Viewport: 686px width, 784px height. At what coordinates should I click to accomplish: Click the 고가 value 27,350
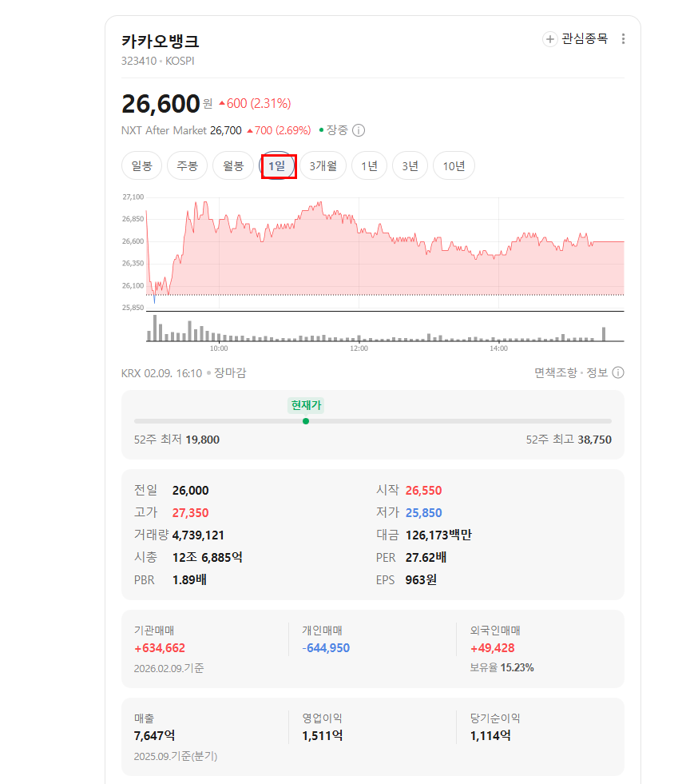(x=190, y=513)
